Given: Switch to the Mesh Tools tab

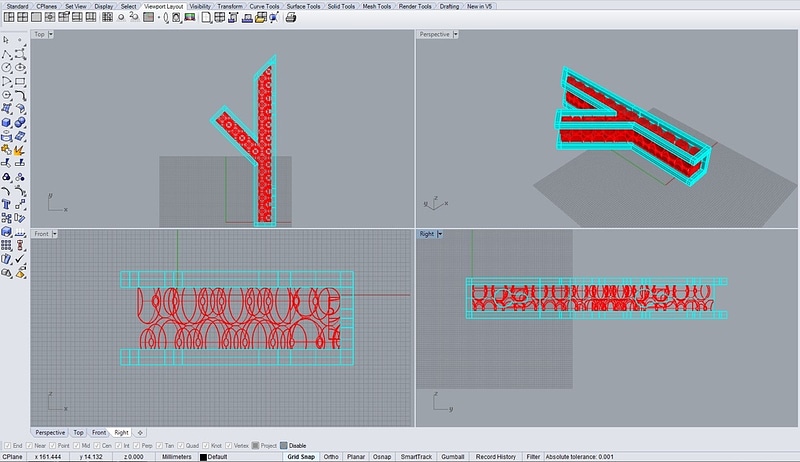Looking at the screenshot, I should [377, 6].
